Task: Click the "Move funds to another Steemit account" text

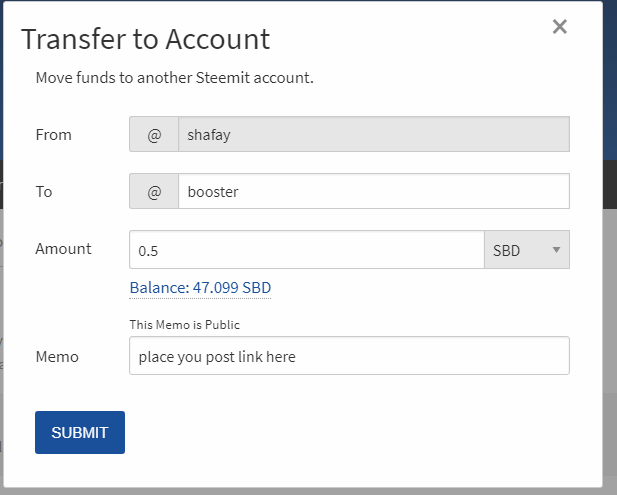Action: tap(175, 77)
